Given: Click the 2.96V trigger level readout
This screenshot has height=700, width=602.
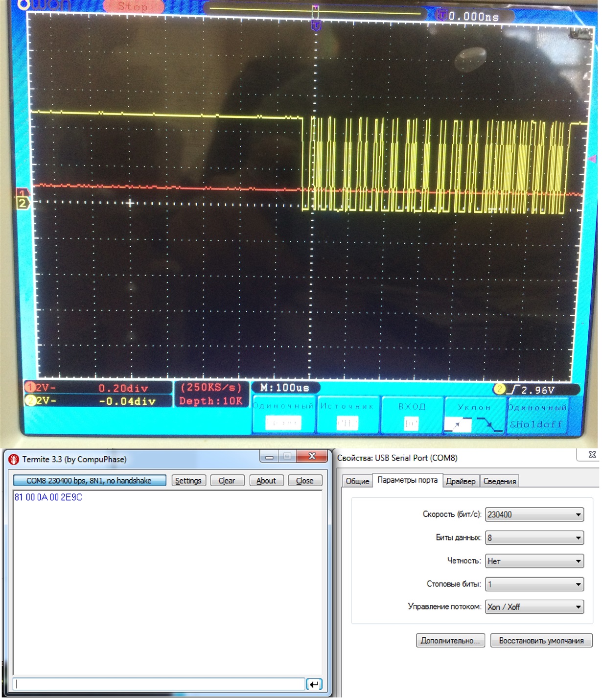Looking at the screenshot, I should 537,390.
